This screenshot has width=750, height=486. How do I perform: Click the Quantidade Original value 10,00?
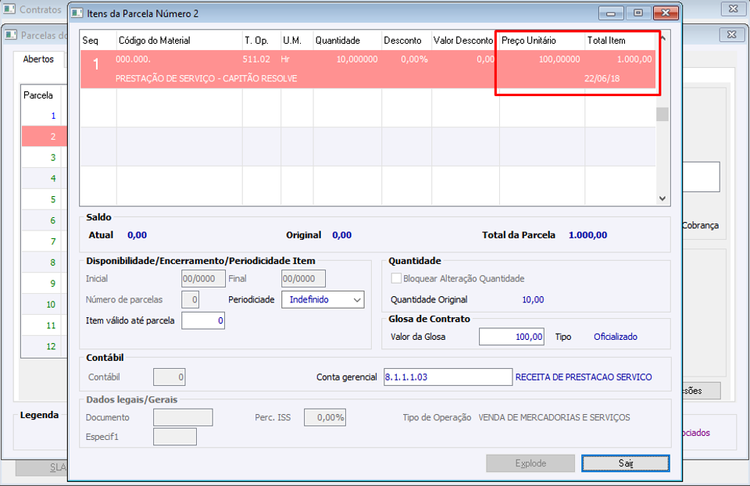pyautogui.click(x=533, y=299)
